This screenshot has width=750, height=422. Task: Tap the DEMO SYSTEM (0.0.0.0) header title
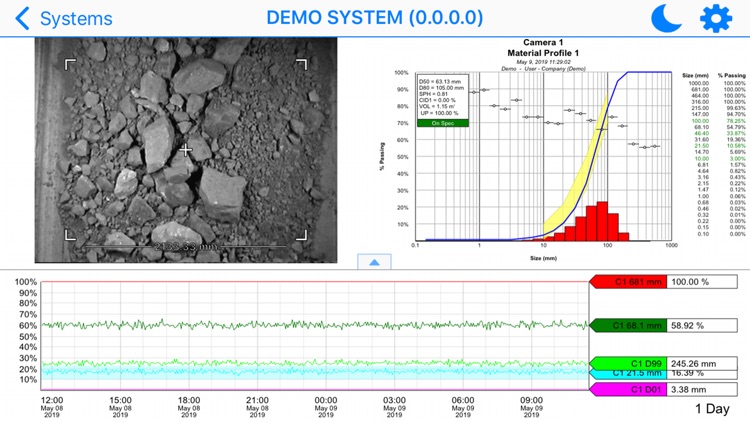coord(375,18)
